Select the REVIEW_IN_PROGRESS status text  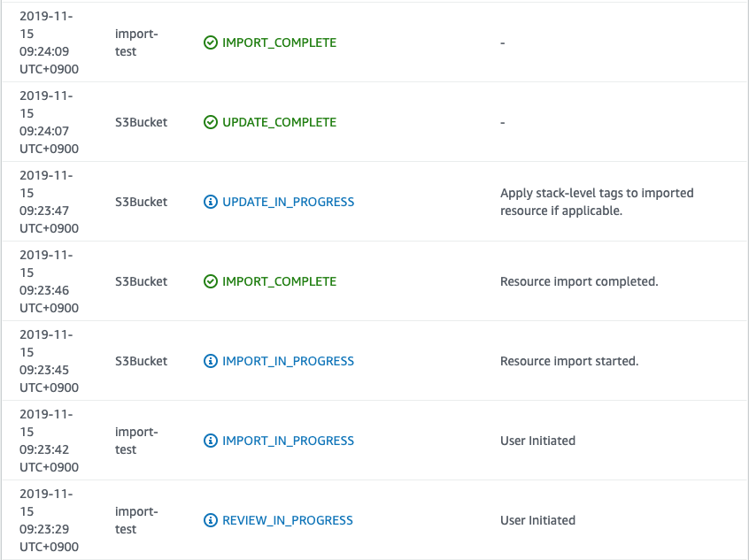[288, 520]
